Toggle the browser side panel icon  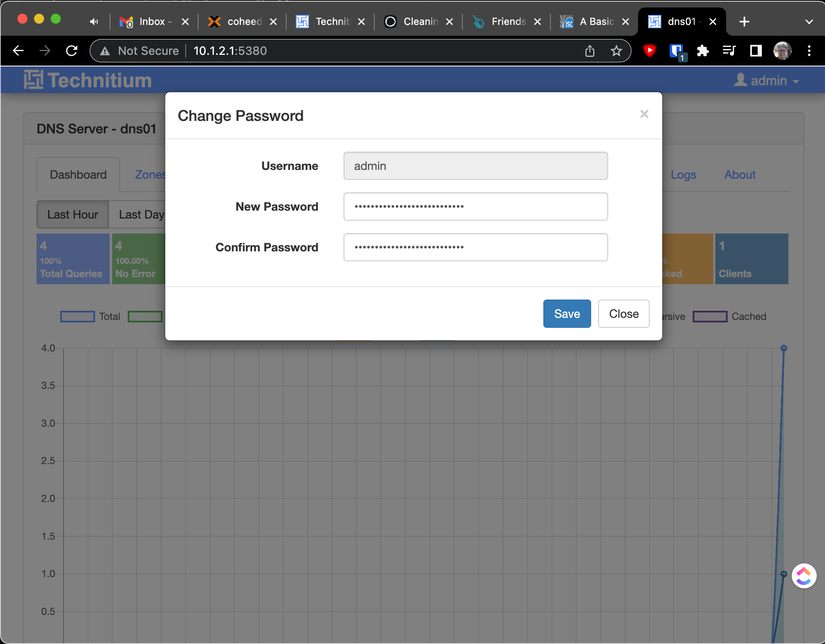756,51
